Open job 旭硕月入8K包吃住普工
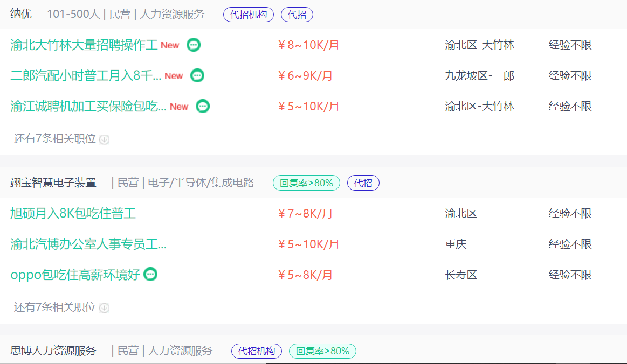Viewport: 627px width, 364px height. click(x=73, y=214)
